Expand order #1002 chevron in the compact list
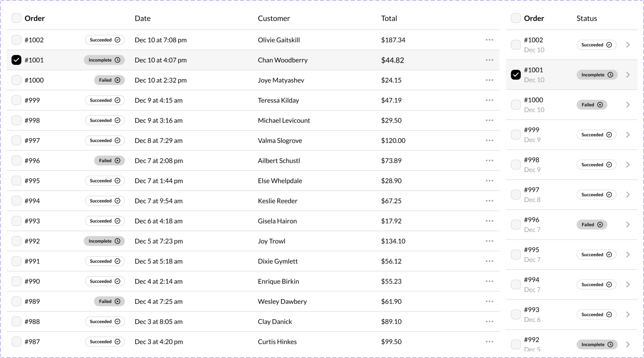644x358 pixels. (x=628, y=45)
